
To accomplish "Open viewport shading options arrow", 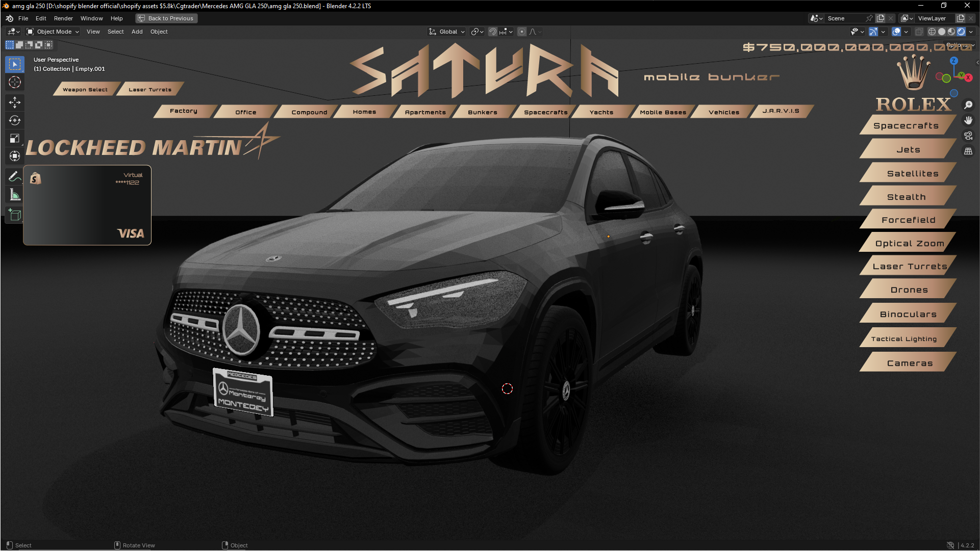I will coord(971,32).
